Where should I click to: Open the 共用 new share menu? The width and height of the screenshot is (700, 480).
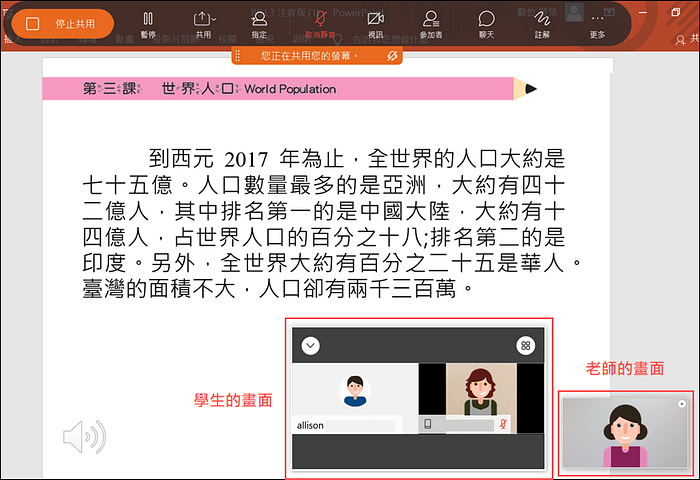pos(204,25)
